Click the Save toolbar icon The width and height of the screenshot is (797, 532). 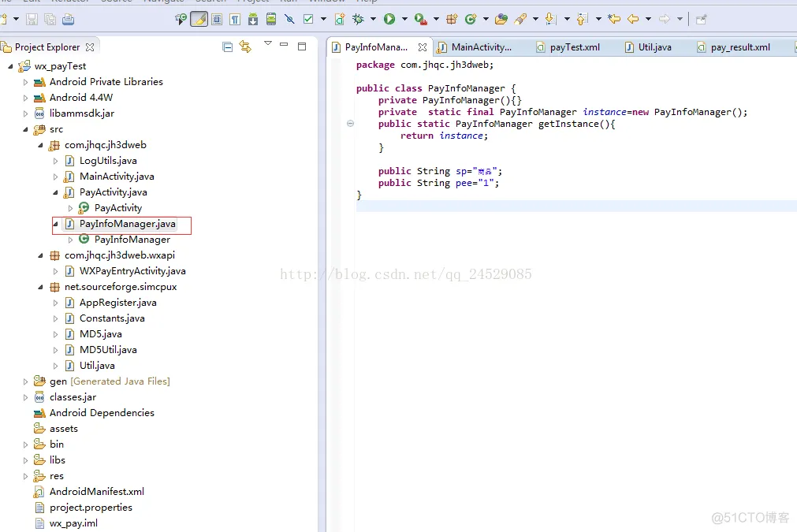pyautogui.click(x=32, y=19)
